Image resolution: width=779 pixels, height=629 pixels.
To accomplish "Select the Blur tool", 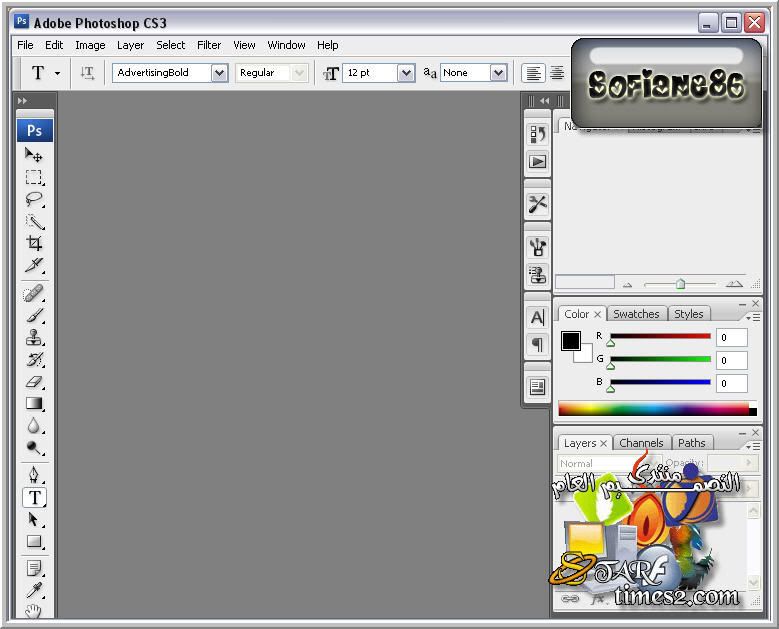I will [x=34, y=426].
